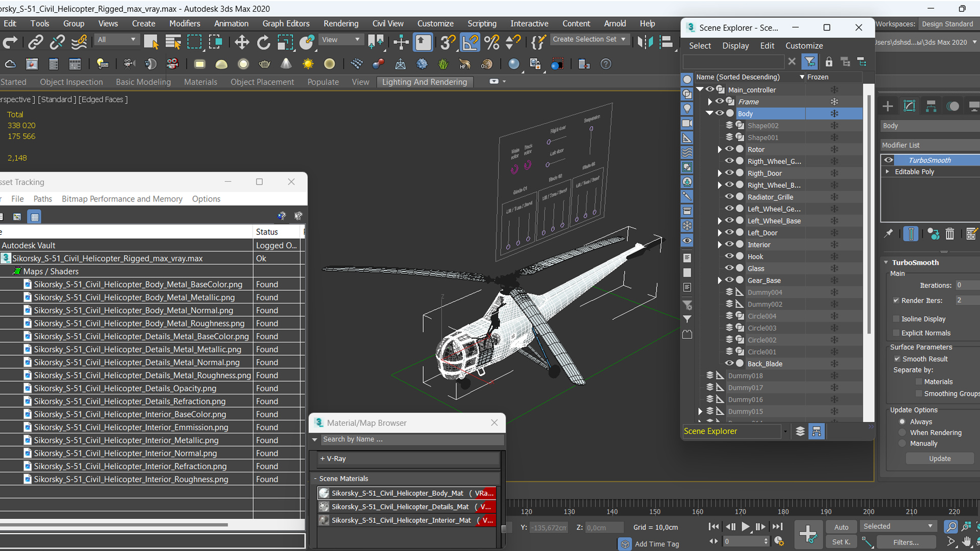Enable the Isoline Display checkbox

[x=896, y=319]
